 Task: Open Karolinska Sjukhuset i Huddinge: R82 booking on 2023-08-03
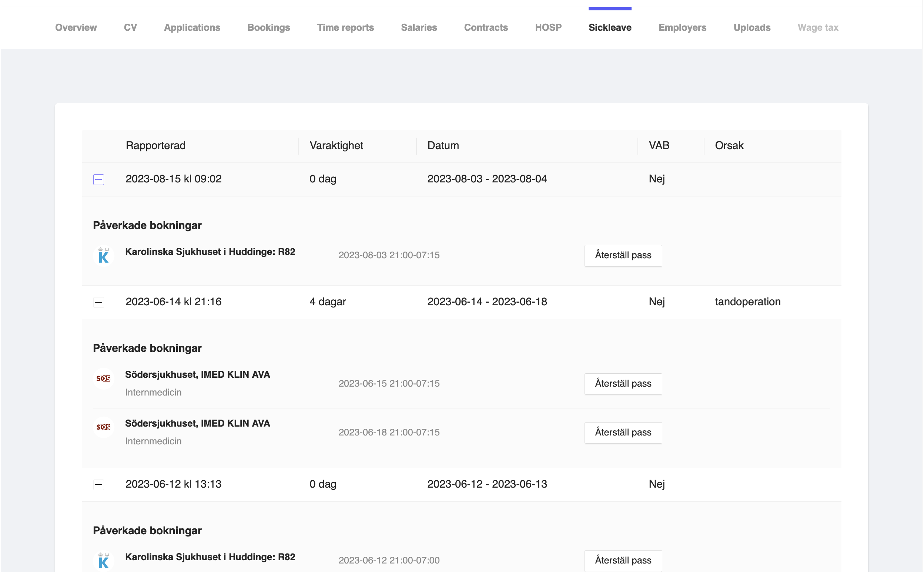coord(210,252)
